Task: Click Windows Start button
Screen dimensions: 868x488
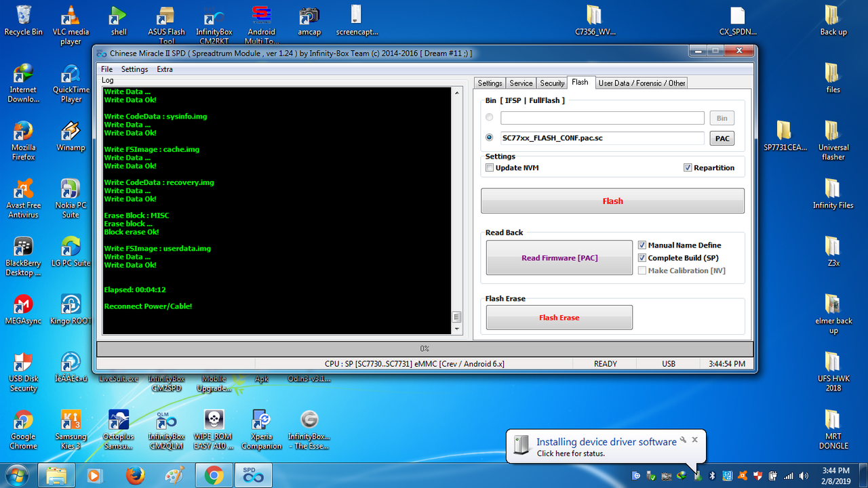Action: [17, 475]
